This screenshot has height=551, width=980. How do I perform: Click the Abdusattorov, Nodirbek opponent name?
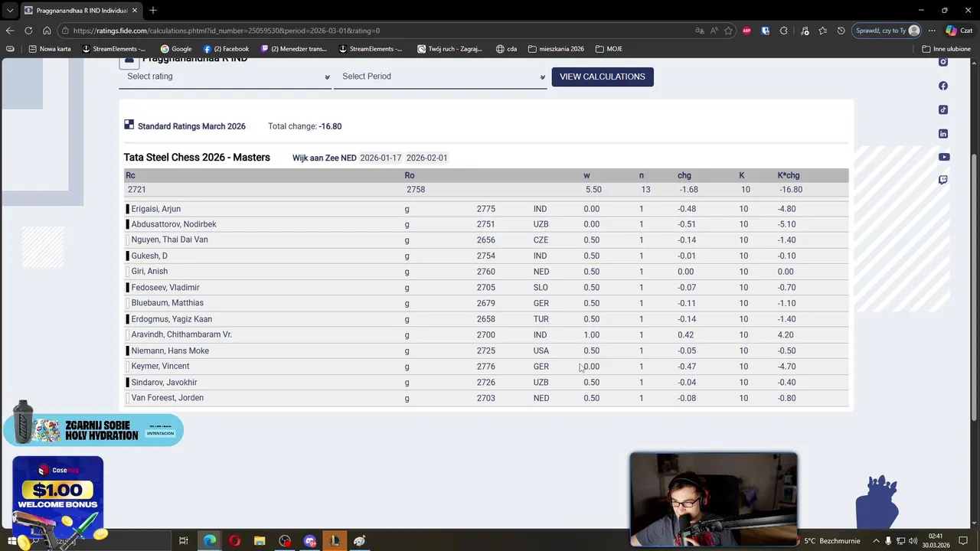174,224
